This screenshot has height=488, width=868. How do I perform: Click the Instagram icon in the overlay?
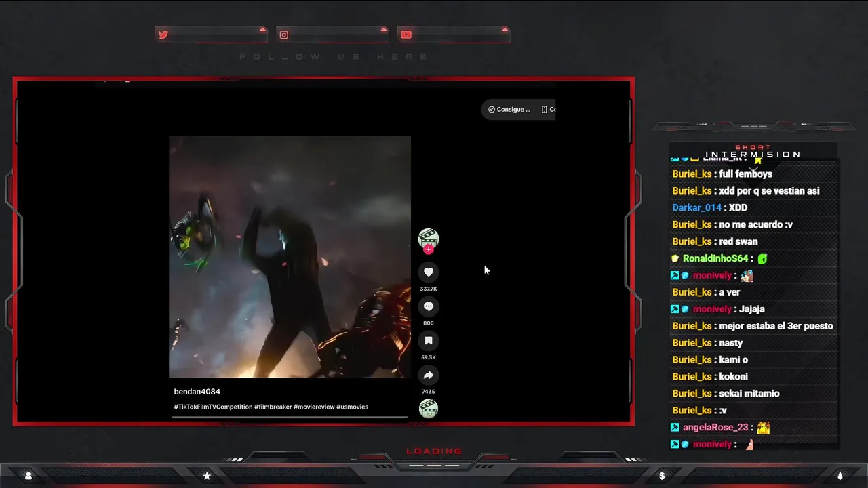coord(284,35)
